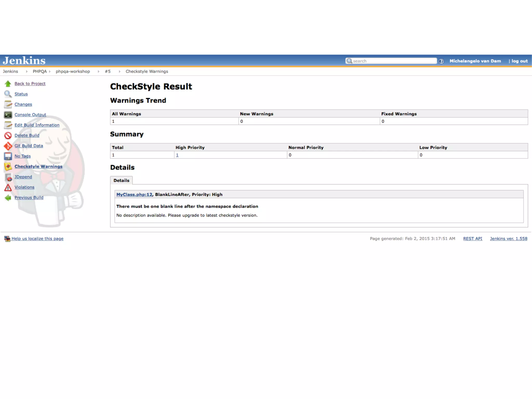Open the Git Build Data link
The height and width of the screenshot is (399, 532).
tap(29, 146)
